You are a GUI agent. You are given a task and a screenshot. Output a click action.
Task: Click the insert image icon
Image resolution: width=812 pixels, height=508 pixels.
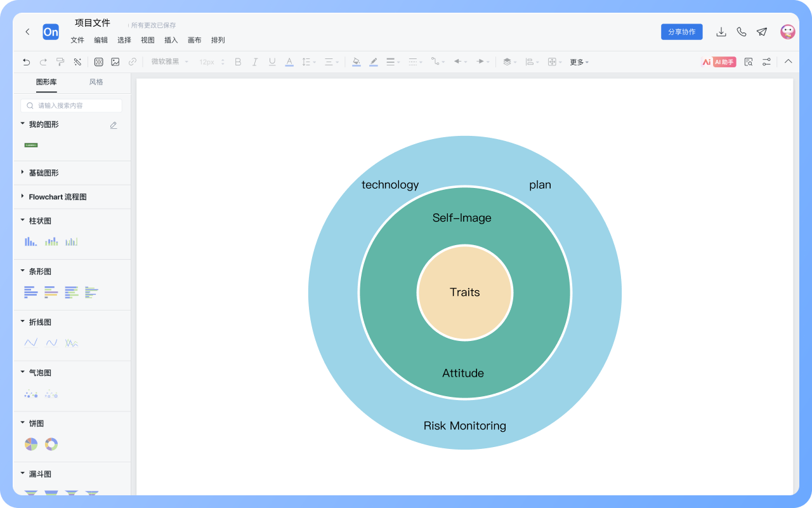click(x=115, y=62)
